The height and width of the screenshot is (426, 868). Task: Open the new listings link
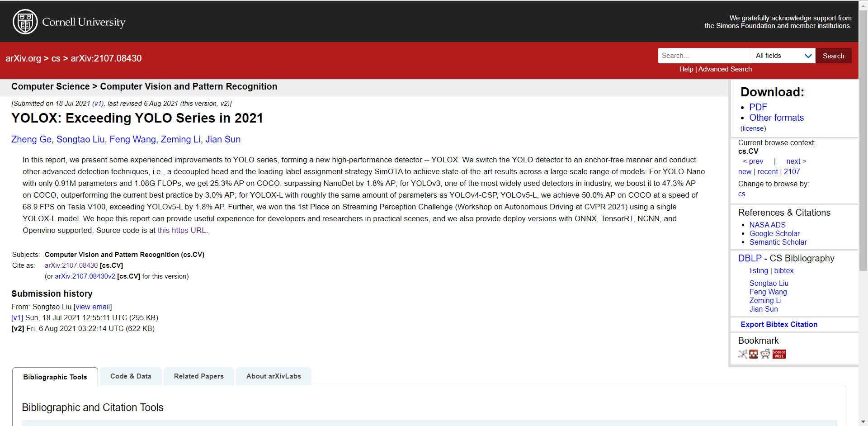click(x=745, y=171)
